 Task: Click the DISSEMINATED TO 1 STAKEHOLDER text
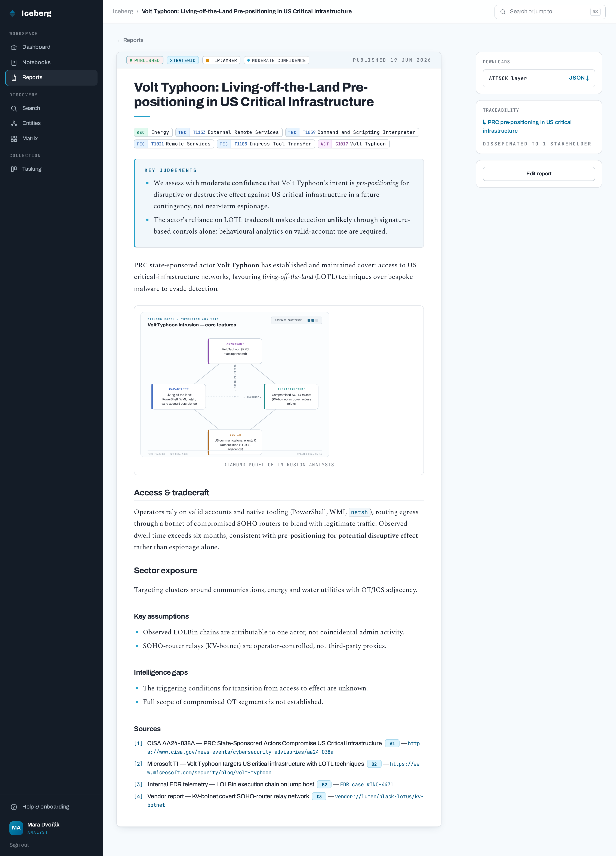(537, 144)
